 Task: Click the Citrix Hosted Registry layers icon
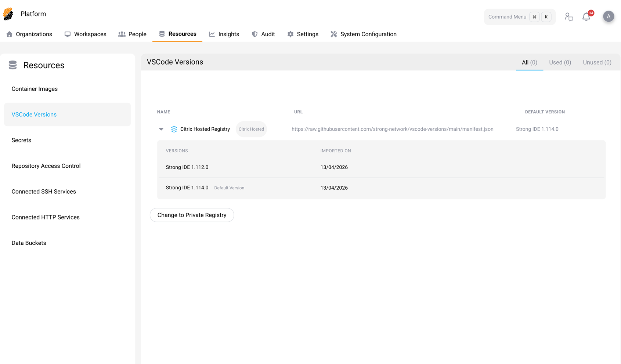pos(174,129)
